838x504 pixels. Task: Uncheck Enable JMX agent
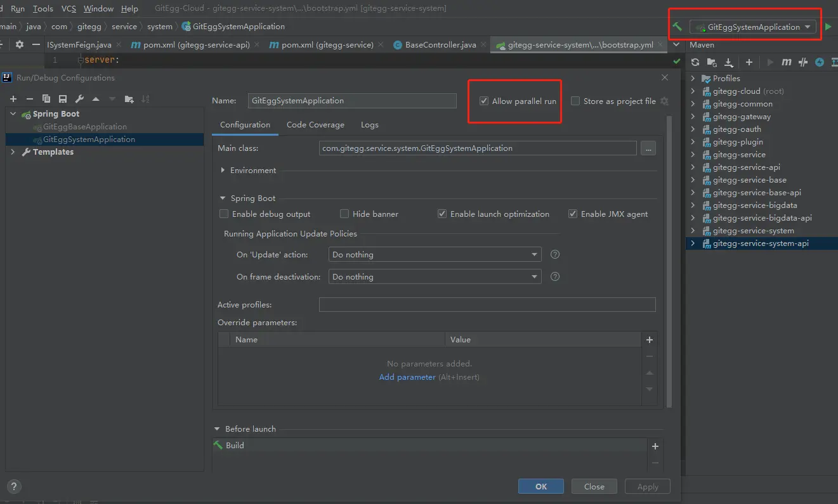pyautogui.click(x=573, y=214)
